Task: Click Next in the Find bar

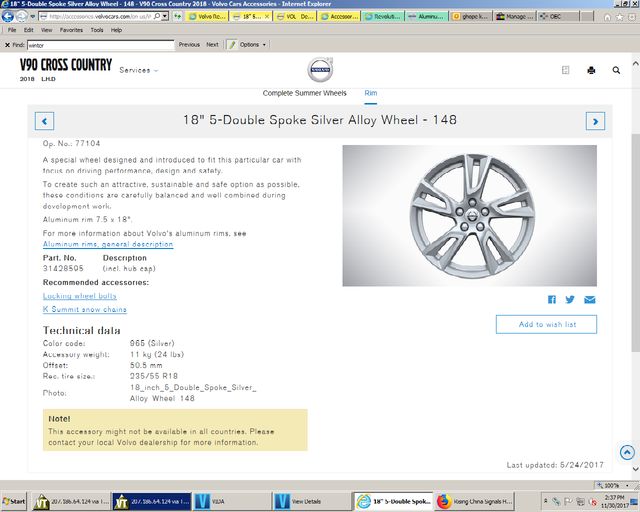Action: pos(212,45)
